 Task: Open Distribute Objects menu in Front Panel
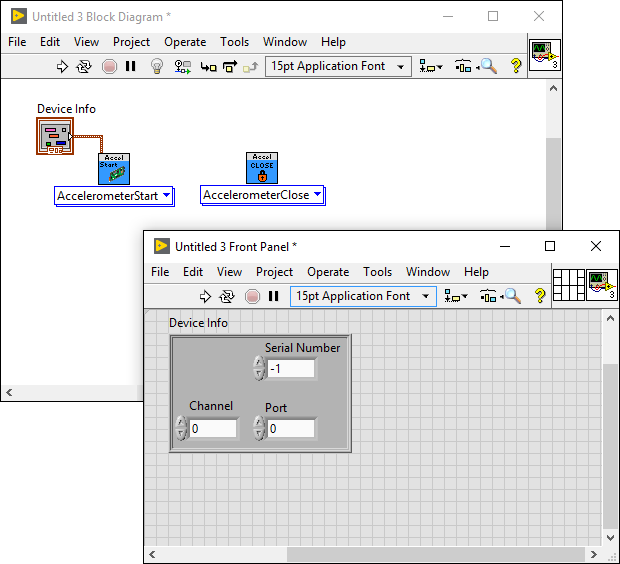(488, 296)
